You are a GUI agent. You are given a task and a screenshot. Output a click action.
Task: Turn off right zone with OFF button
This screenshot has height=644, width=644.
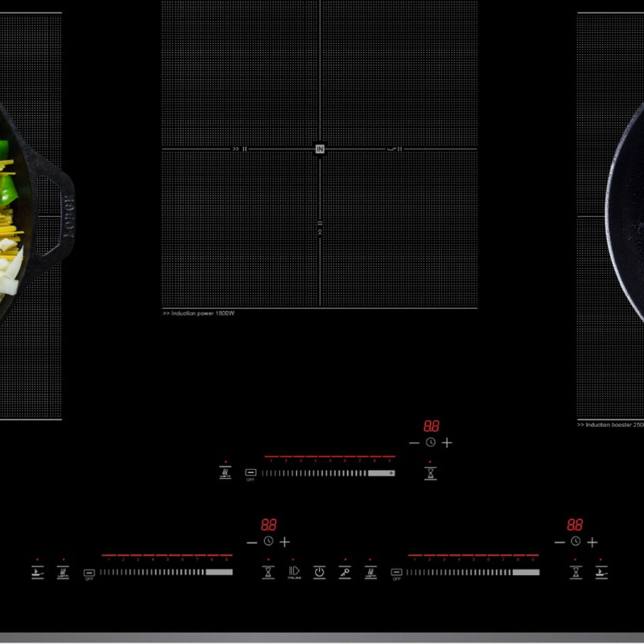point(396,572)
